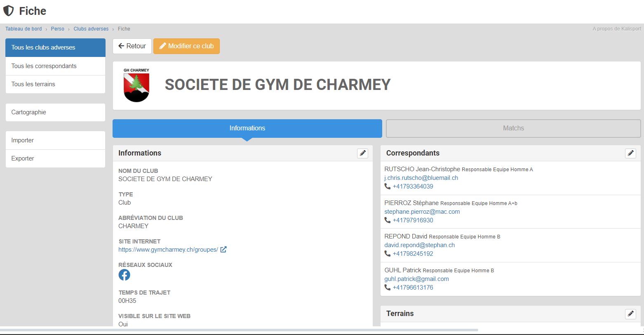Click the GH Charmey club crest logo
This screenshot has height=335, width=644.
coord(136,85)
